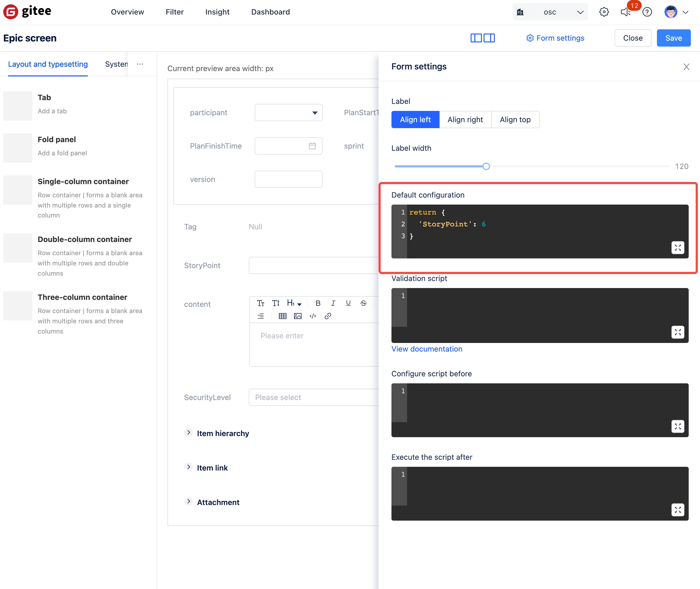Viewport: 700px width, 589px height.
Task: Switch to Layout and typesetting tab
Action: pyautogui.click(x=48, y=64)
